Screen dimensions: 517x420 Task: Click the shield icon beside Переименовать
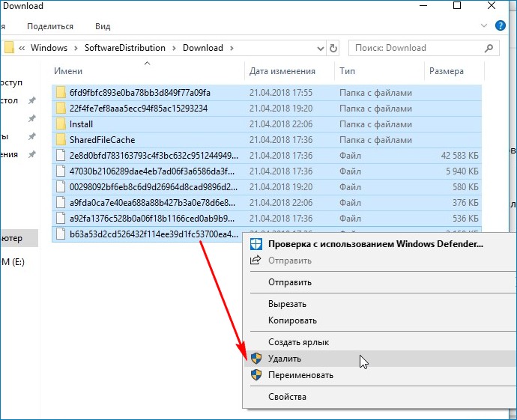(x=256, y=375)
